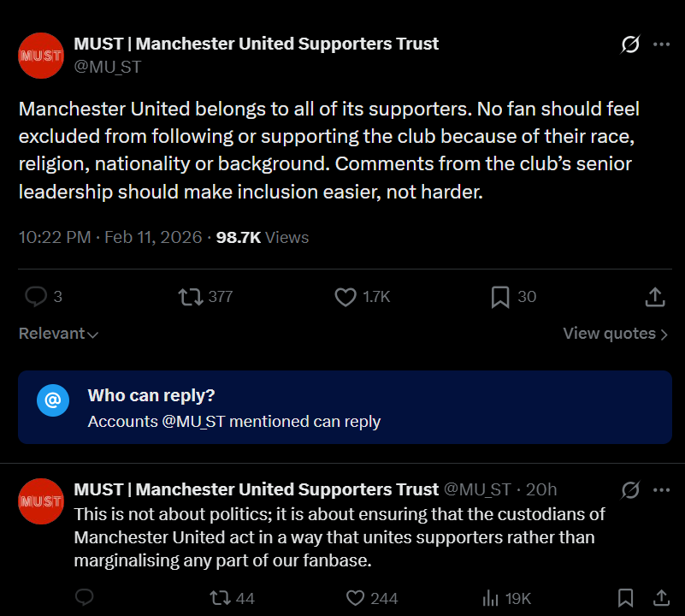Like the main post showing 1.7K
Screen dimensions: 685x616
tap(345, 296)
